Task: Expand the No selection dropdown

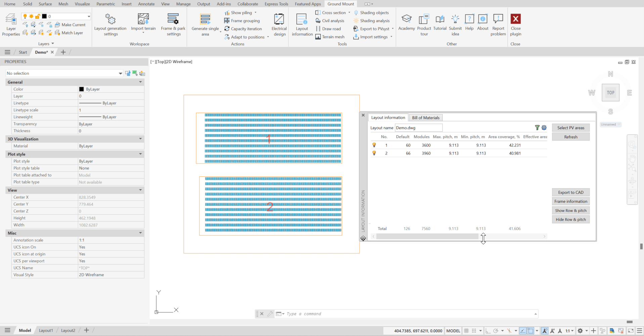Action: (120, 73)
